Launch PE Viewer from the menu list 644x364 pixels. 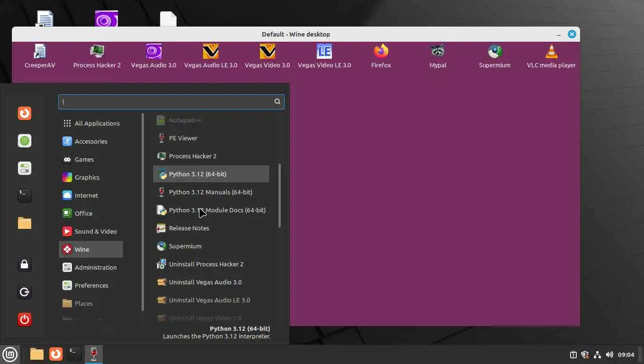[211, 138]
